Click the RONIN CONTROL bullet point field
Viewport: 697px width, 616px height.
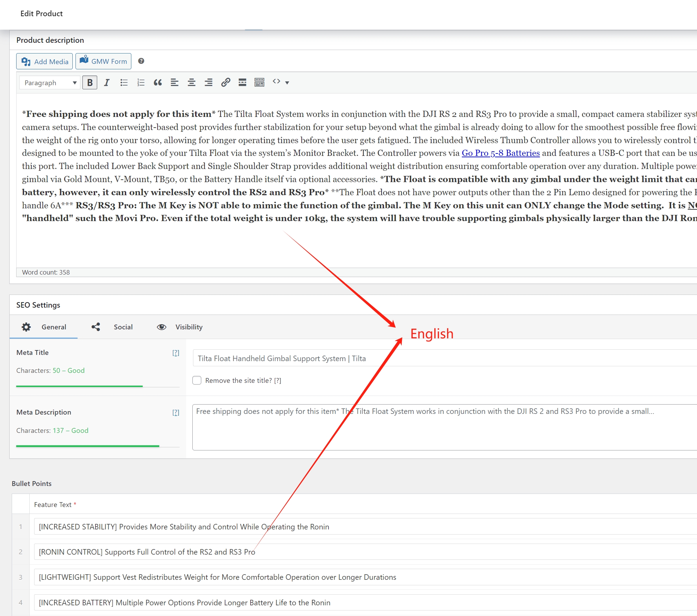[x=365, y=552]
